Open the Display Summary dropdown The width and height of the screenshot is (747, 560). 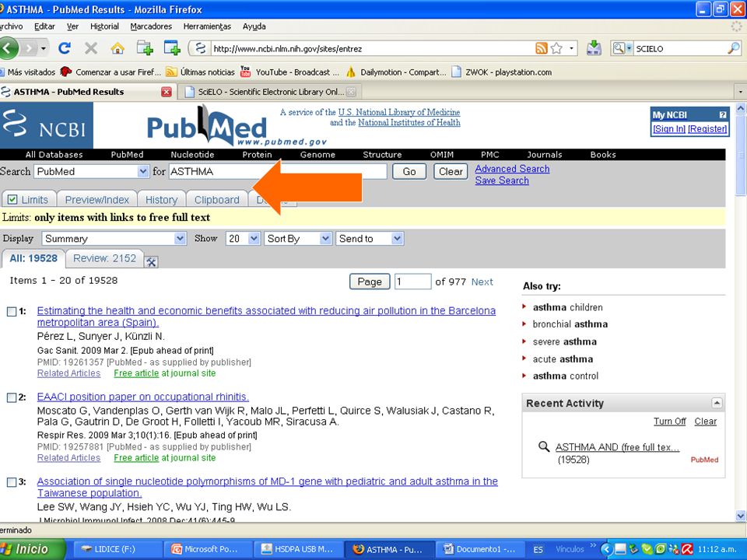(114, 239)
